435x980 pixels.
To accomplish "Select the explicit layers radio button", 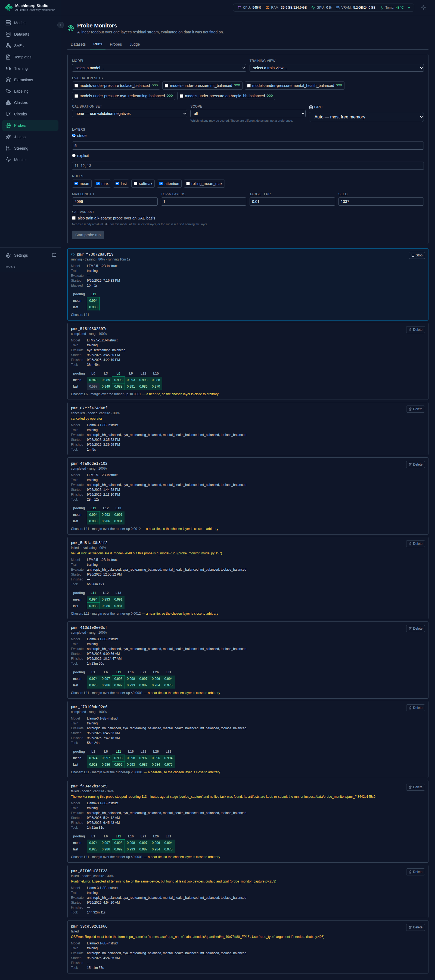I will click(x=74, y=156).
